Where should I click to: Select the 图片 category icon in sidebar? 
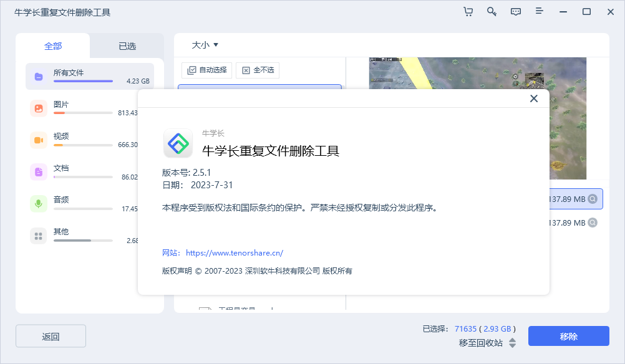[x=39, y=108]
